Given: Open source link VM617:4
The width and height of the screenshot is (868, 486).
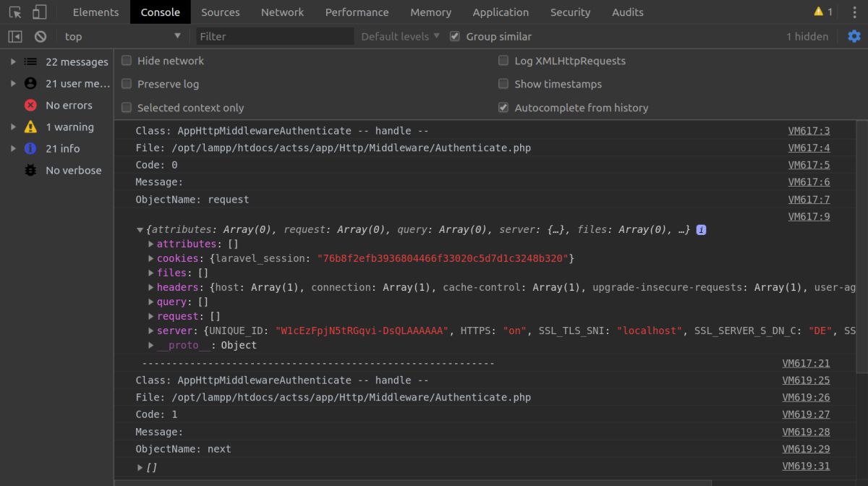Looking at the screenshot, I should [809, 148].
